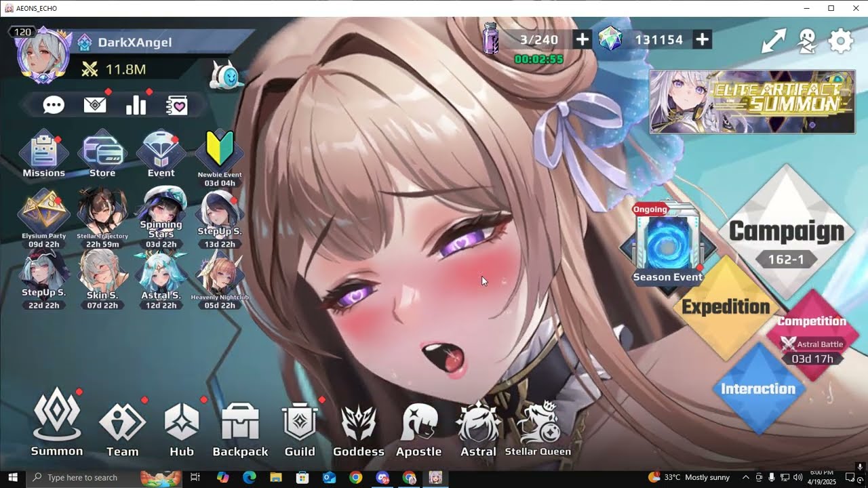Image resolution: width=868 pixels, height=488 pixels.
Task: Open the Backpack inventory
Action: point(240,429)
